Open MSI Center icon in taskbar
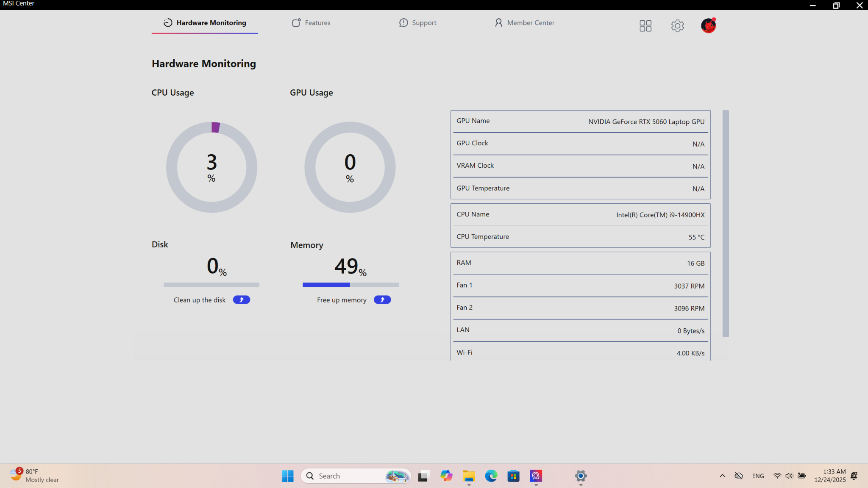This screenshot has height=488, width=868. click(x=536, y=476)
